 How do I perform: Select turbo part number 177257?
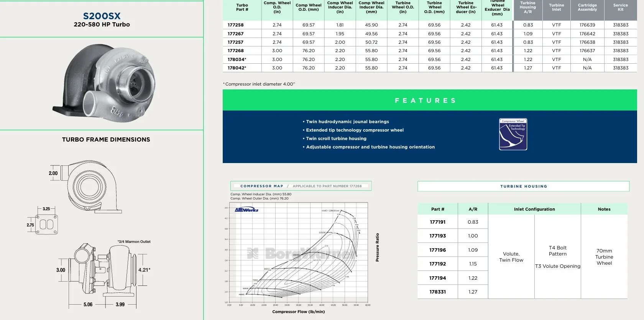236,42
